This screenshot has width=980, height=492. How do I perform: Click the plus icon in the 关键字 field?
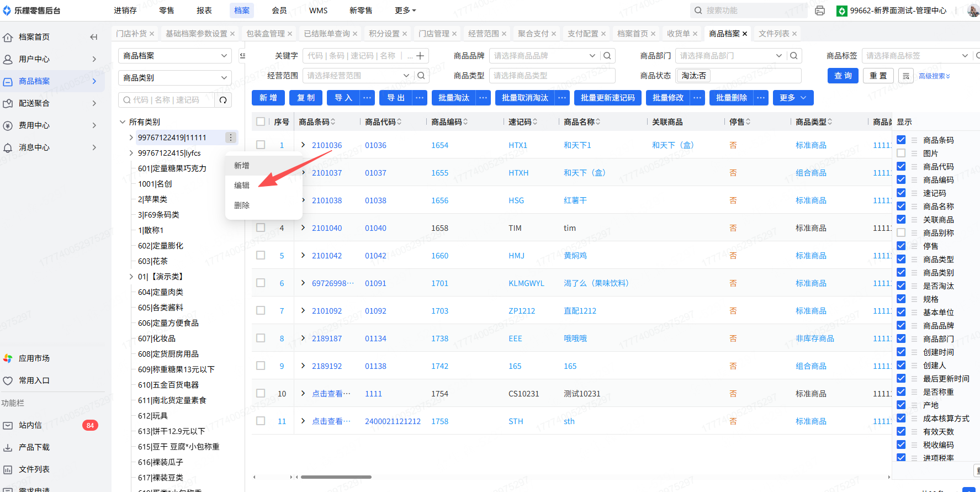420,56
